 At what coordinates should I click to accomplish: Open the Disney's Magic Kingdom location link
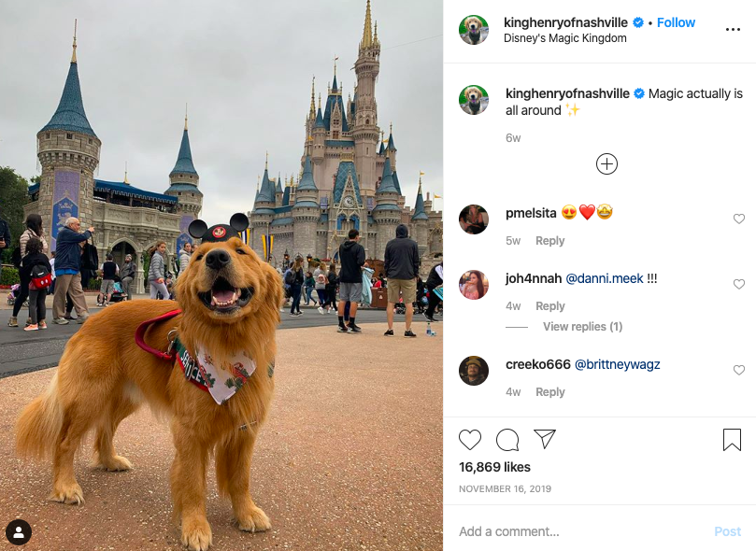pos(565,38)
